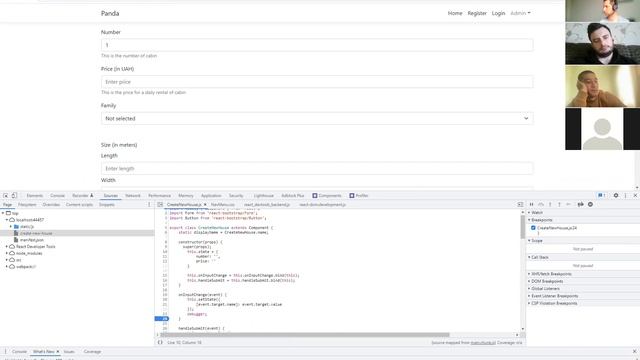Click the Step over debugger button
Image resolution: width=640 pixels, height=360 pixels.
tap(541, 204)
